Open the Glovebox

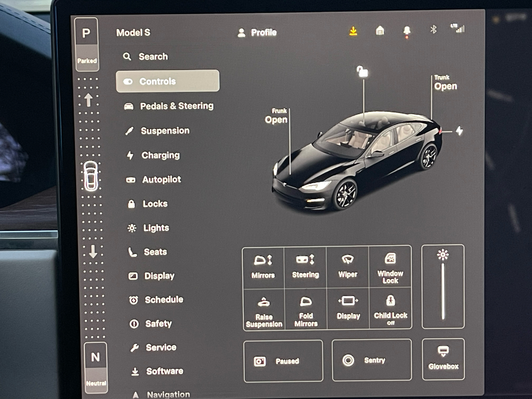pos(443,359)
